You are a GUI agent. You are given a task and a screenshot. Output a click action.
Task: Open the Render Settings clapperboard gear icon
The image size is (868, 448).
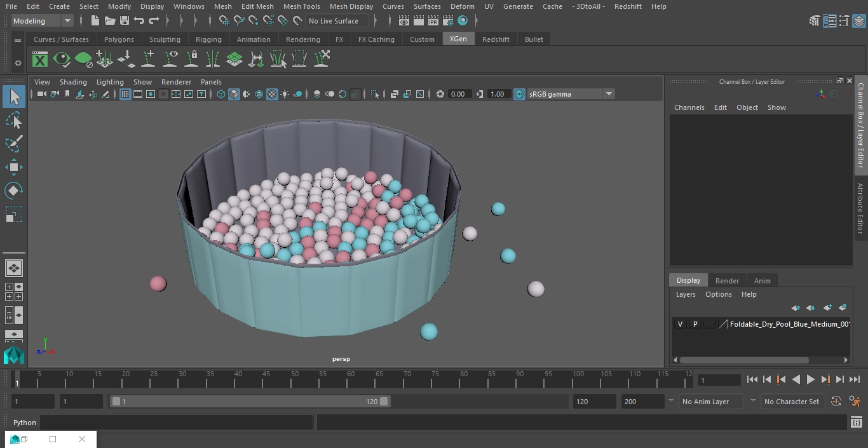coord(448,21)
